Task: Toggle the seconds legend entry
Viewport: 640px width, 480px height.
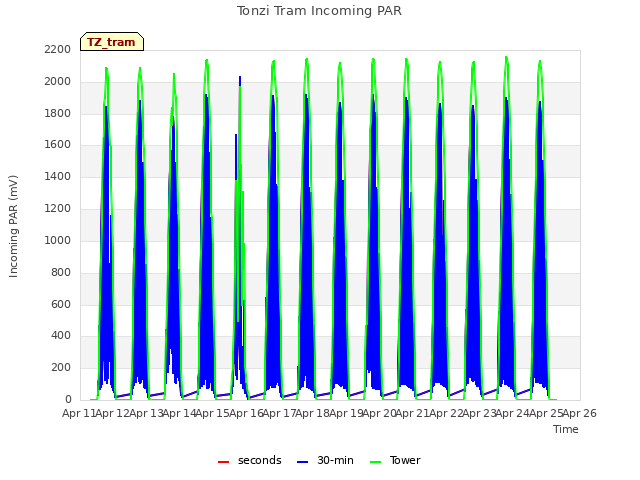Action: pyautogui.click(x=250, y=460)
